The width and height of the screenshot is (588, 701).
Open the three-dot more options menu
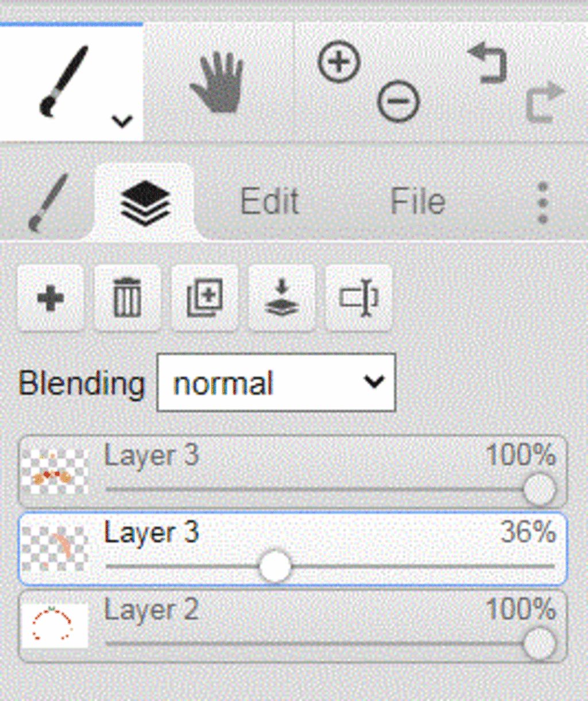(543, 203)
